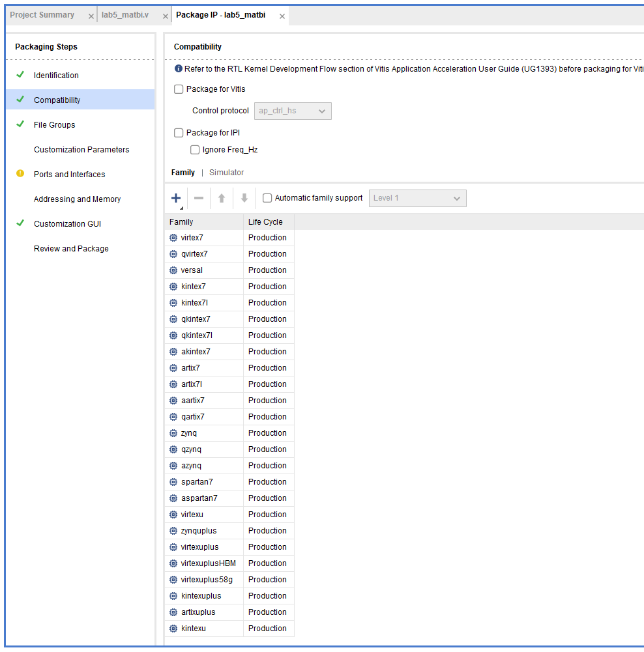Viewport: 644px width, 652px height.
Task: Click the move down arrow icon
Action: pos(244,199)
